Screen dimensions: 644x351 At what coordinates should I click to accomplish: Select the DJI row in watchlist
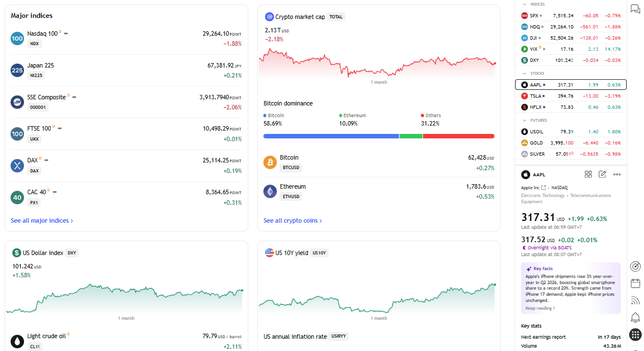tap(571, 38)
